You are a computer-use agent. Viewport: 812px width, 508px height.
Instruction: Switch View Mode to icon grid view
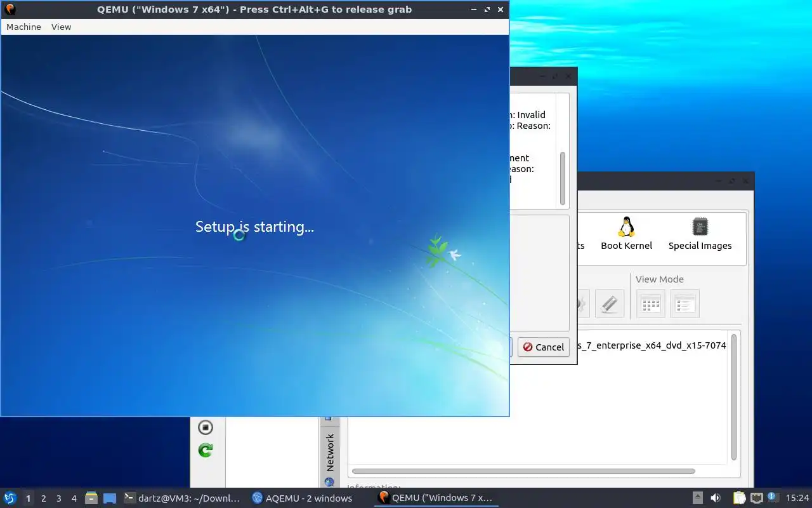(650, 304)
